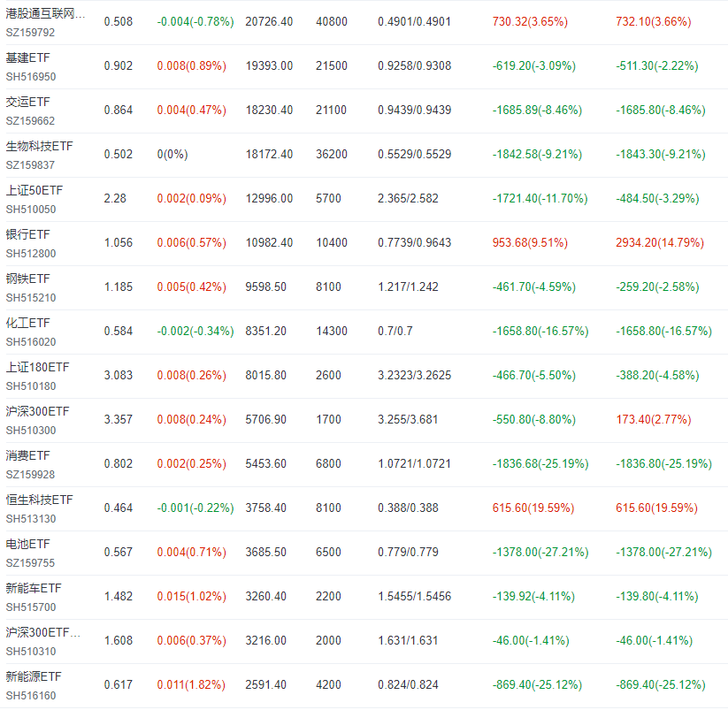Click stock code SH510050

click(x=31, y=210)
